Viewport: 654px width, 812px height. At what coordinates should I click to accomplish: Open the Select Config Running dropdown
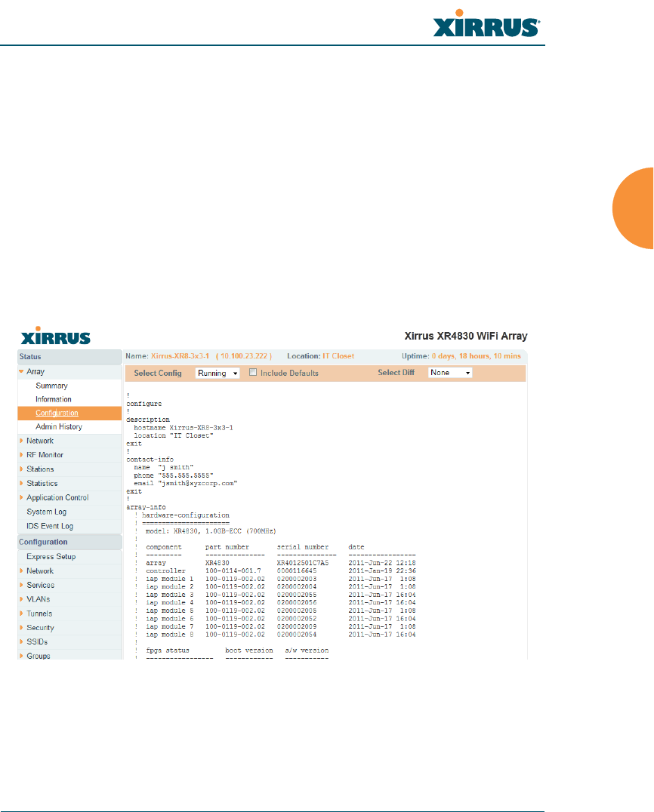pyautogui.click(x=217, y=373)
